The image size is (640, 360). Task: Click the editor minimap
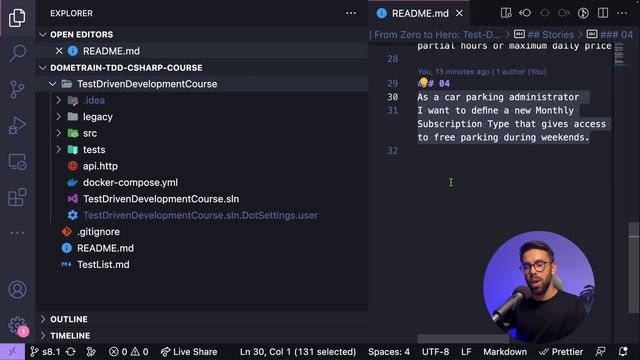[x=619, y=54]
